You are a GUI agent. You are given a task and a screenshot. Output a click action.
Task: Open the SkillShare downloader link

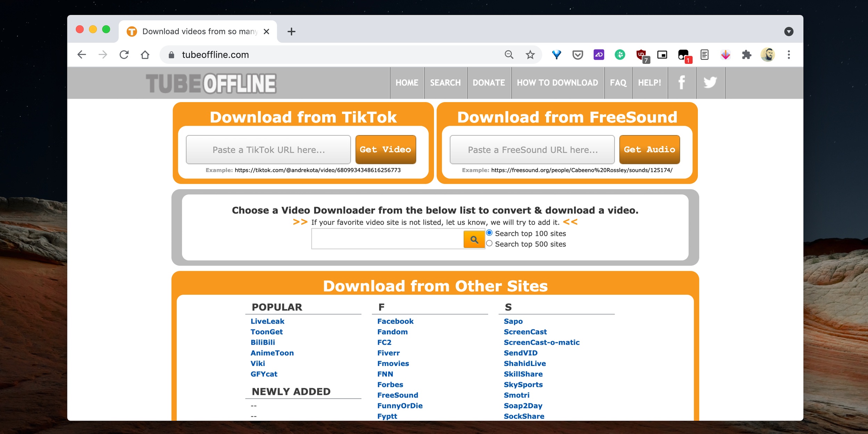(523, 374)
